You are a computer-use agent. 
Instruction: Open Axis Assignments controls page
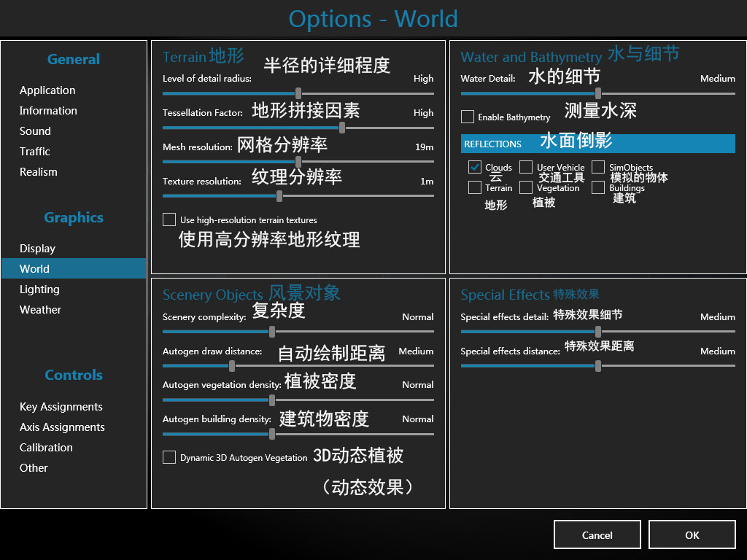tap(62, 427)
